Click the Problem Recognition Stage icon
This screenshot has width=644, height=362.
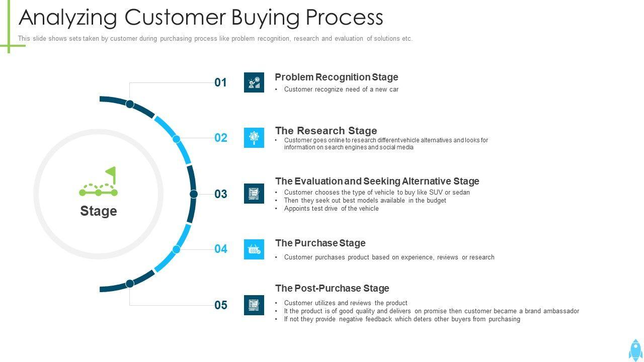click(254, 82)
